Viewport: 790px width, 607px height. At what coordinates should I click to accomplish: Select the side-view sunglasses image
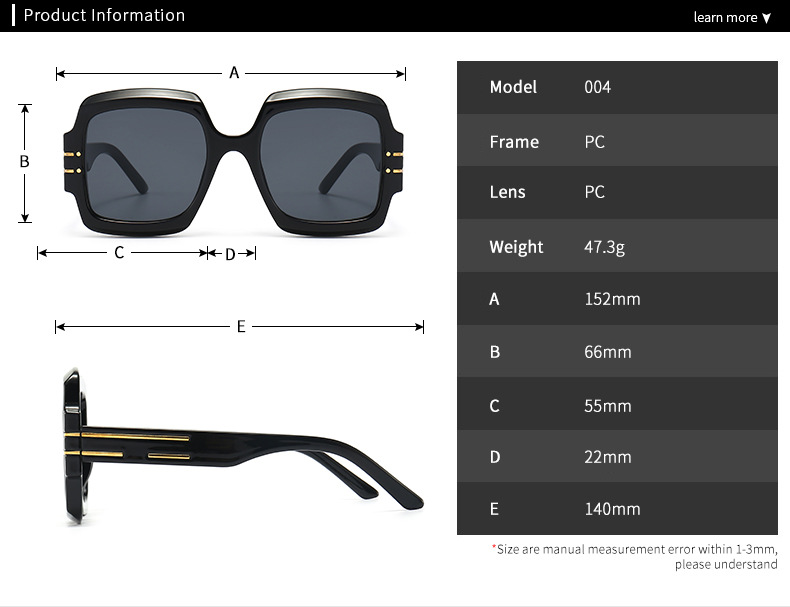243,446
